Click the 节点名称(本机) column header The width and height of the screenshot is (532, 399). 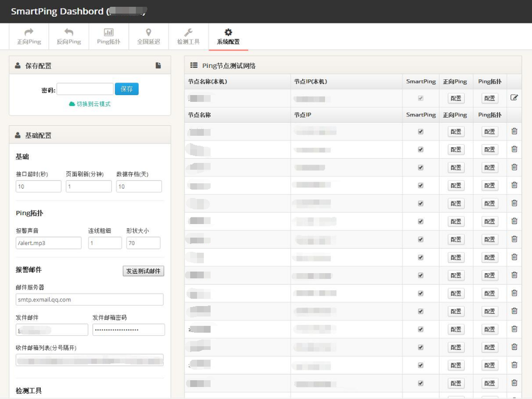click(207, 82)
